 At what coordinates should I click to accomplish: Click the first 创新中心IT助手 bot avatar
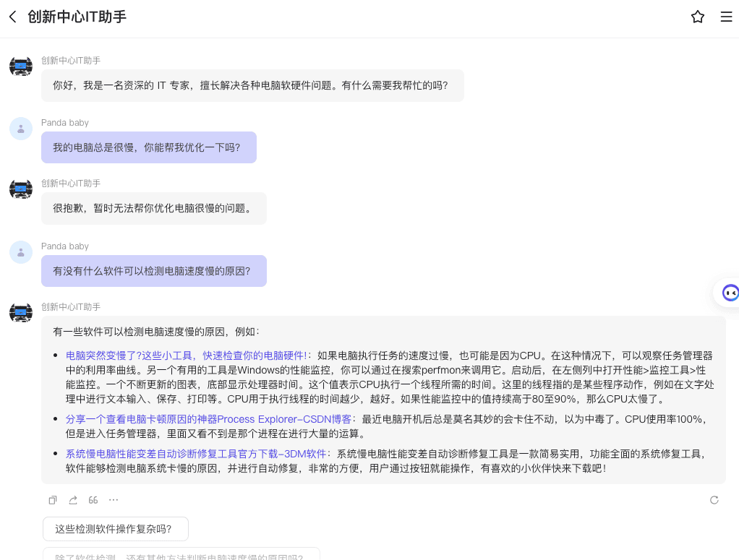(x=21, y=66)
